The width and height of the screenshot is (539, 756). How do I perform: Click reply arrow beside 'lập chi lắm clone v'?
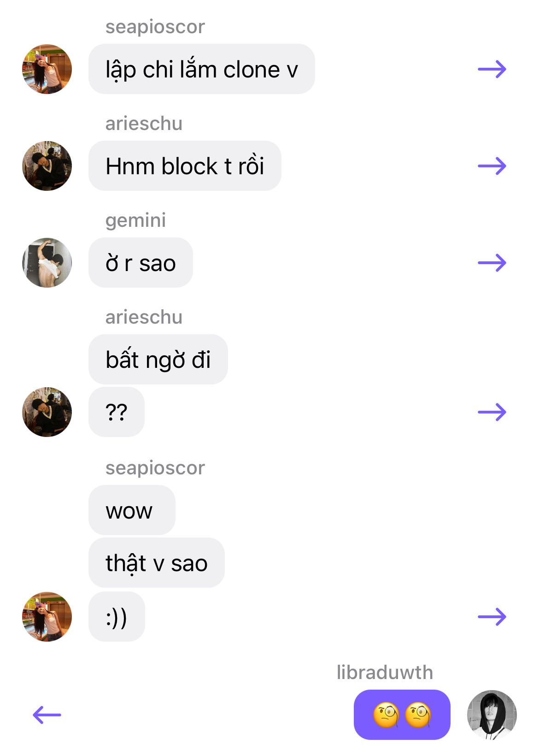point(492,70)
